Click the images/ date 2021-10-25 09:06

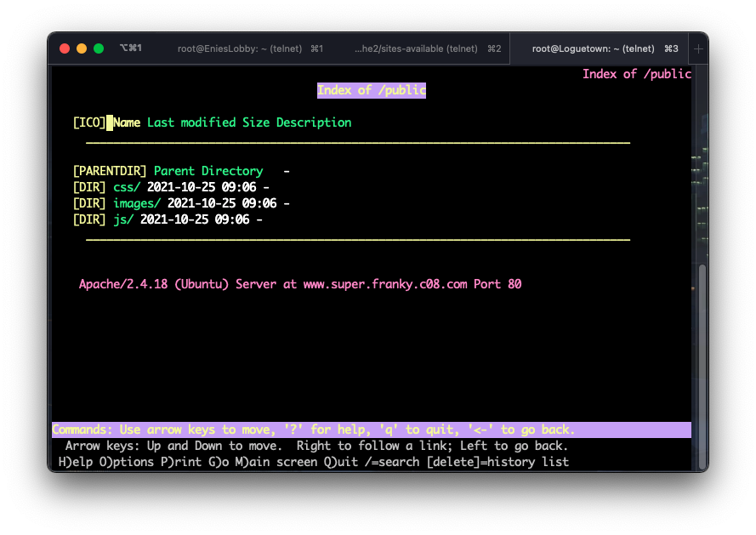(222, 203)
